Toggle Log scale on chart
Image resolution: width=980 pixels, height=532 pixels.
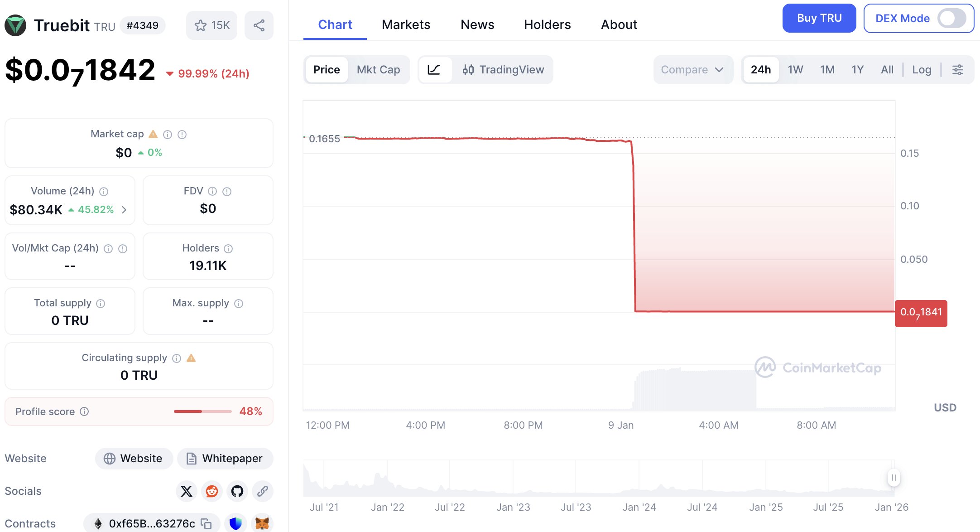point(921,70)
